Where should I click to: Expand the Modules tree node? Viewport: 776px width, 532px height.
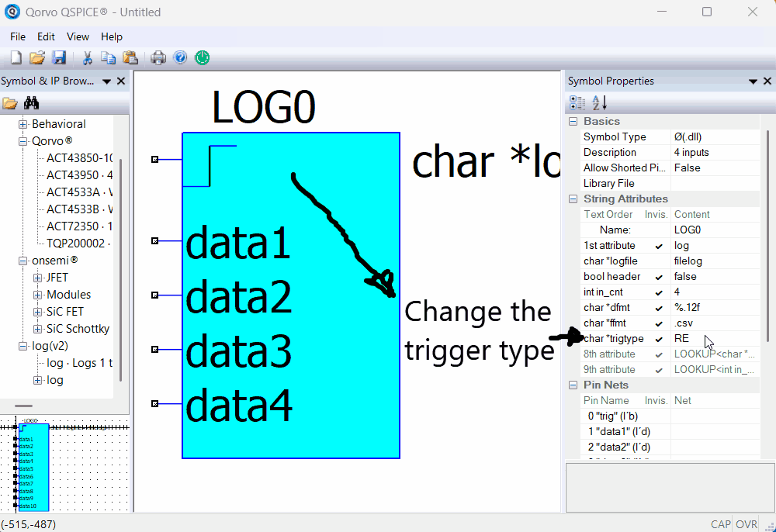(37, 295)
